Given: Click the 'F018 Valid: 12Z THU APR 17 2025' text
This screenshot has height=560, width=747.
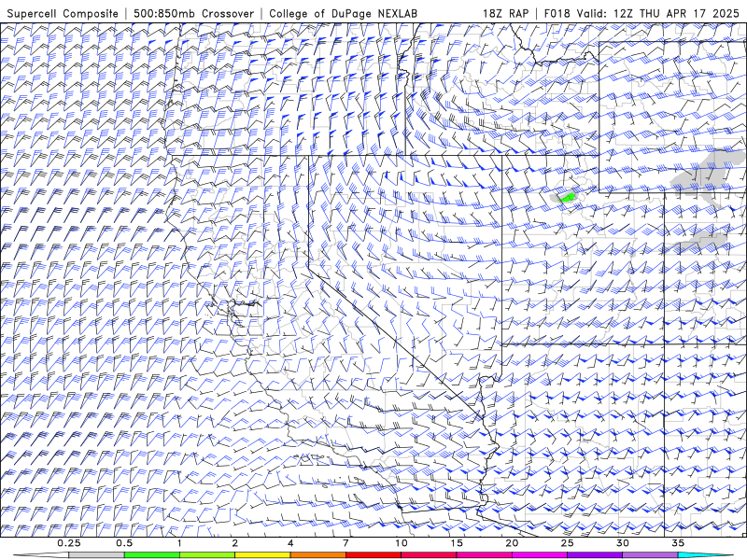Looking at the screenshot, I should click(641, 14).
